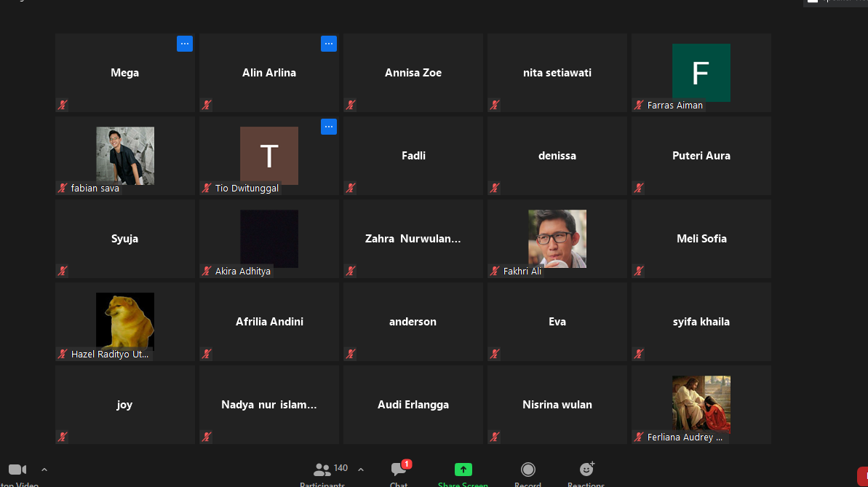
Task: Click the Participants icon in toolbar
Action: click(x=322, y=470)
